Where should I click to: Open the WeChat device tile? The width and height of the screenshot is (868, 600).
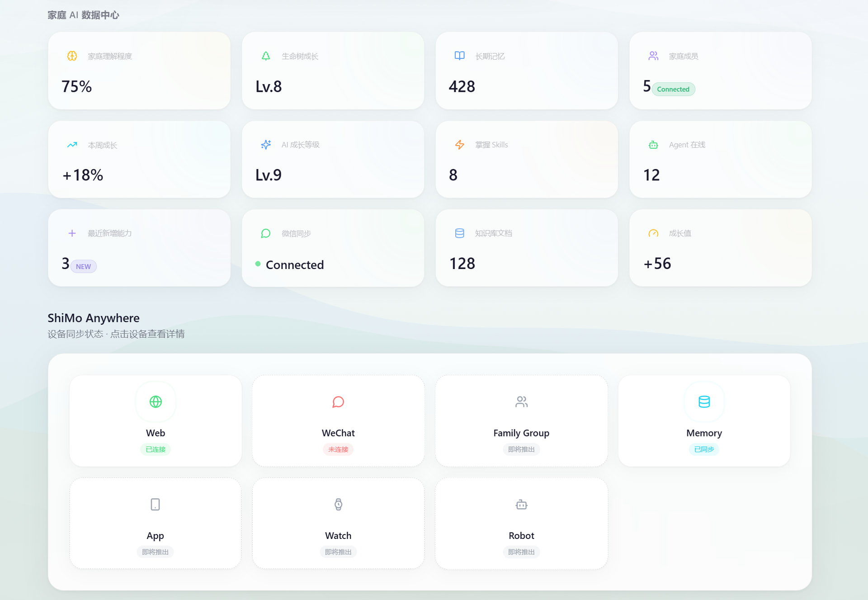coord(338,420)
